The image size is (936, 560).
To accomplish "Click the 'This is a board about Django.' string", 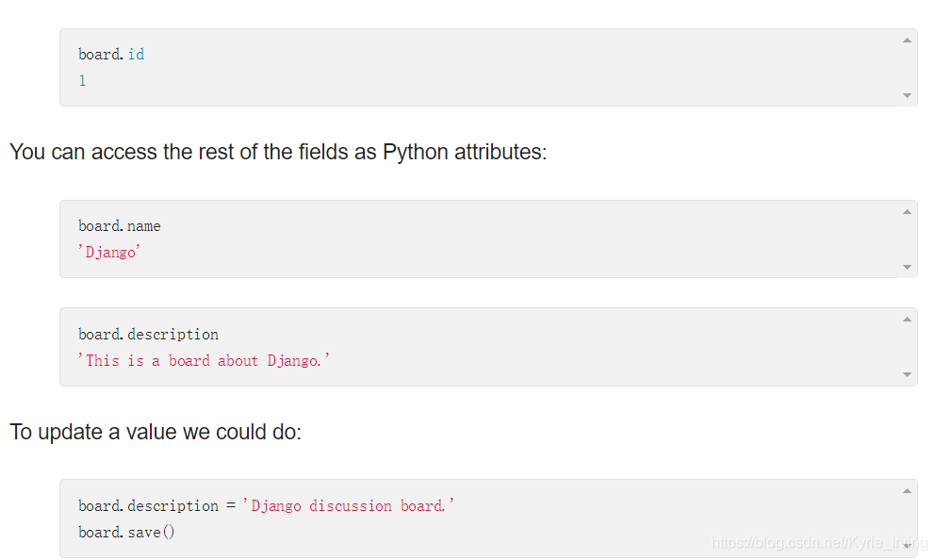I will pos(204,360).
